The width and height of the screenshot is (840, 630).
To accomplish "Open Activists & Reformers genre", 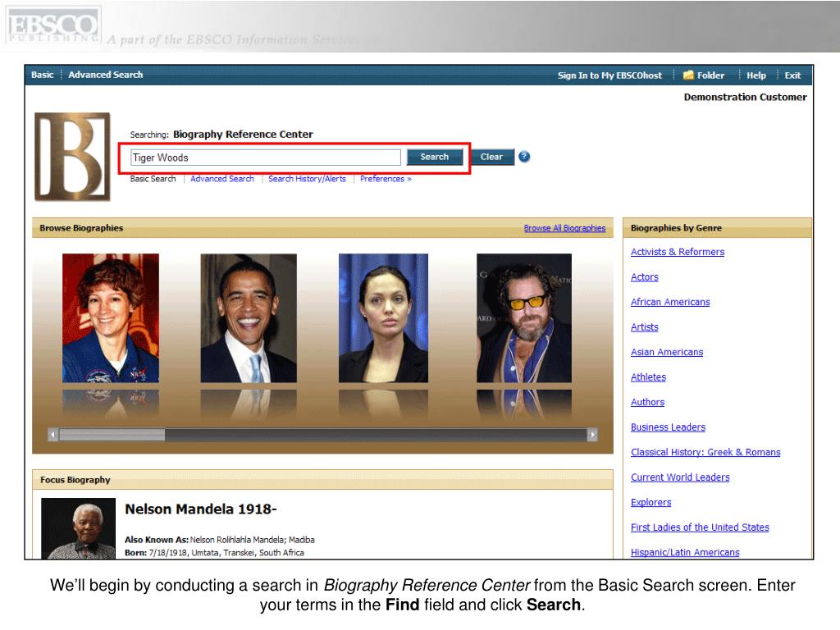I will (677, 252).
